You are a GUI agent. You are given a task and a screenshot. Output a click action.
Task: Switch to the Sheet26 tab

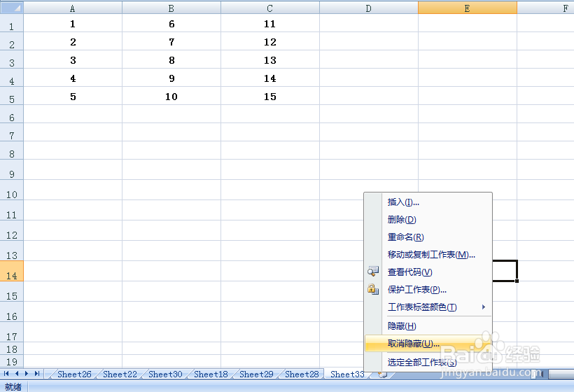point(74,374)
